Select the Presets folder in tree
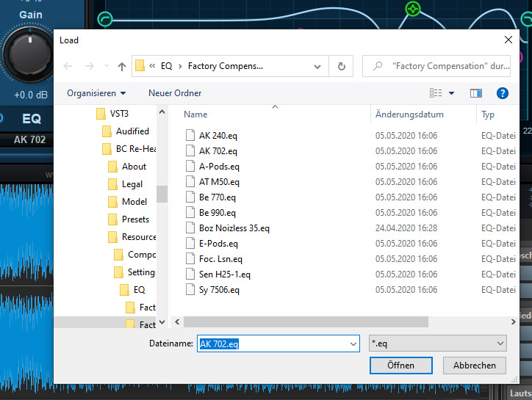 pos(135,219)
